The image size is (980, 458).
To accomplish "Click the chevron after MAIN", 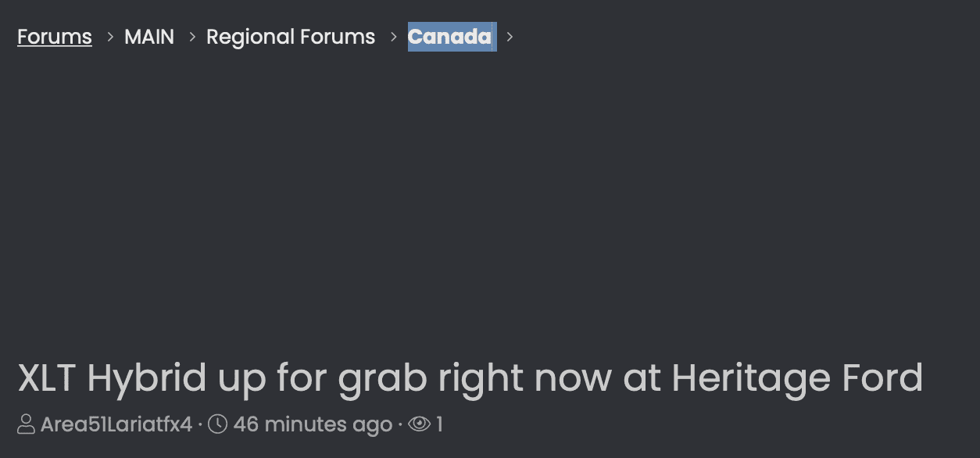I will pyautogui.click(x=192, y=37).
